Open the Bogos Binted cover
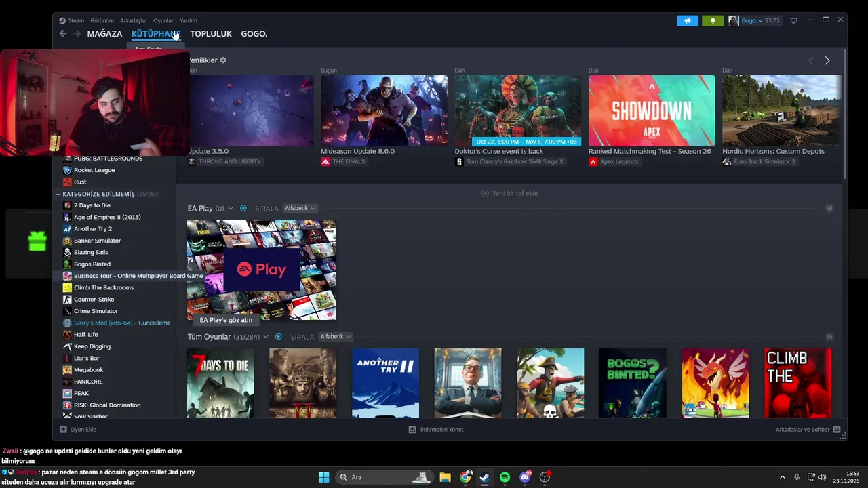This screenshot has height=488, width=868. pos(633,383)
